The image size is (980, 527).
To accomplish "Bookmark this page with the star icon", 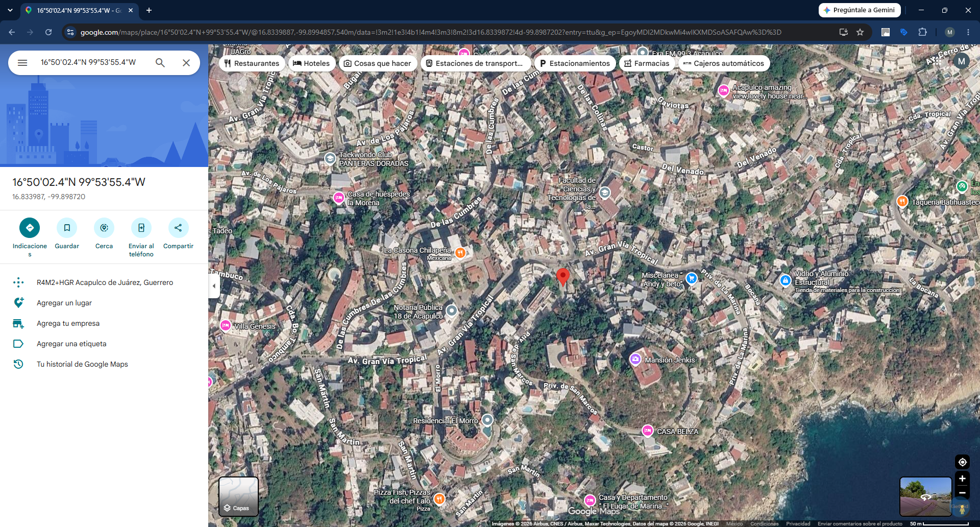I will coord(860,32).
